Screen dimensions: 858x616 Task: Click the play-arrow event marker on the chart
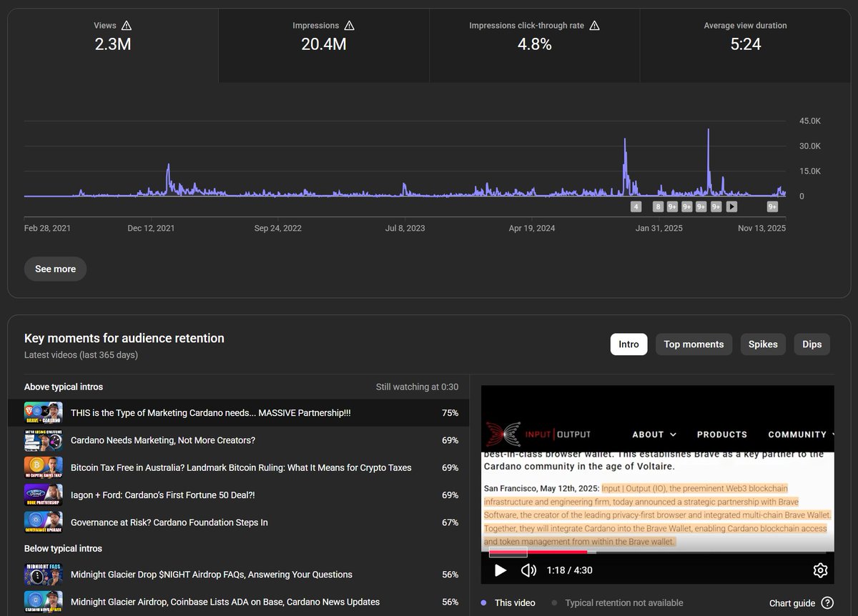pos(731,206)
